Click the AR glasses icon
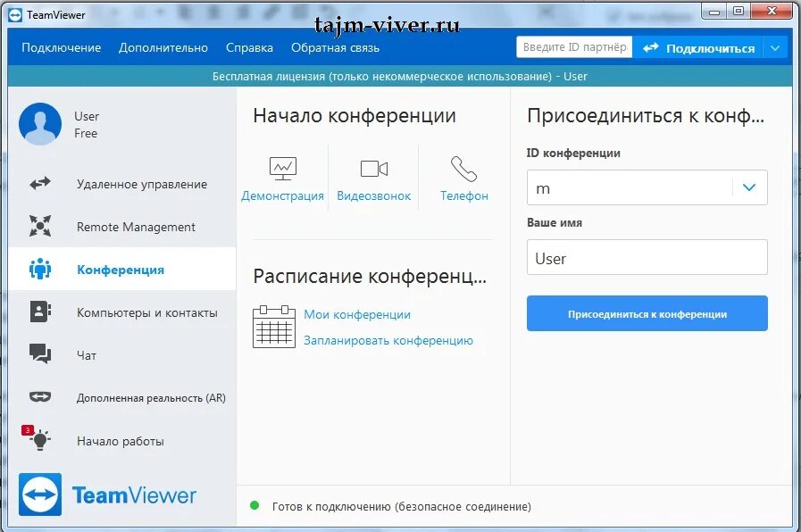 tap(40, 396)
